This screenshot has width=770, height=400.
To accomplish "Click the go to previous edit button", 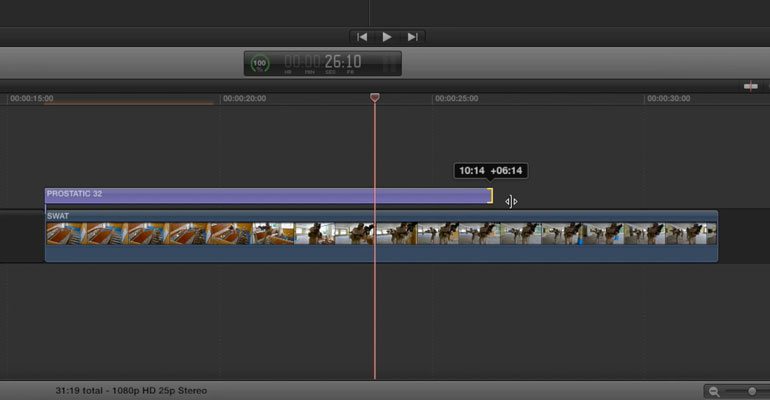I will [362, 37].
